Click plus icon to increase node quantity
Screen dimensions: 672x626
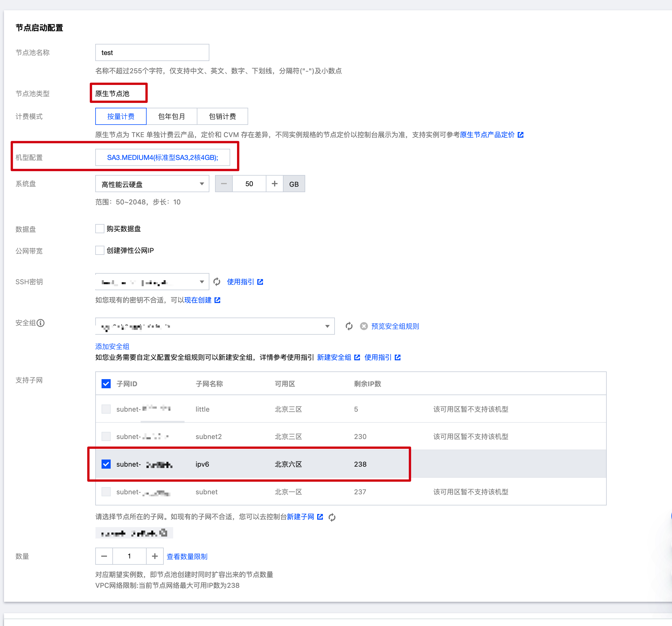point(155,556)
